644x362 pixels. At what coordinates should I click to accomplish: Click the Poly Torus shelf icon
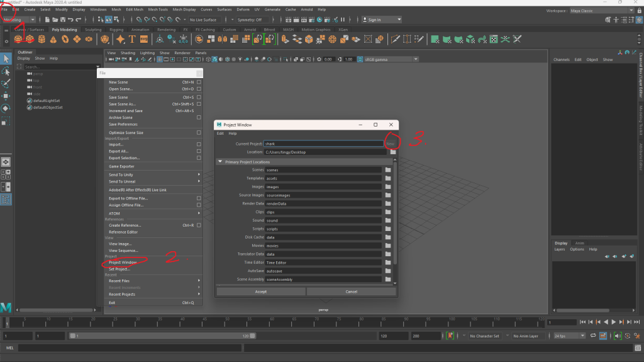pyautogui.click(x=65, y=40)
